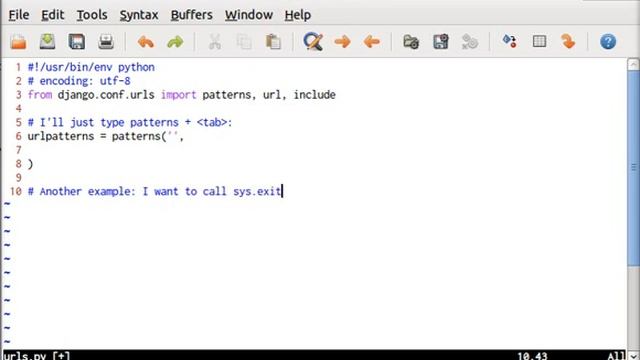
Task: Click the blue Help question mark icon
Action: (x=608, y=42)
